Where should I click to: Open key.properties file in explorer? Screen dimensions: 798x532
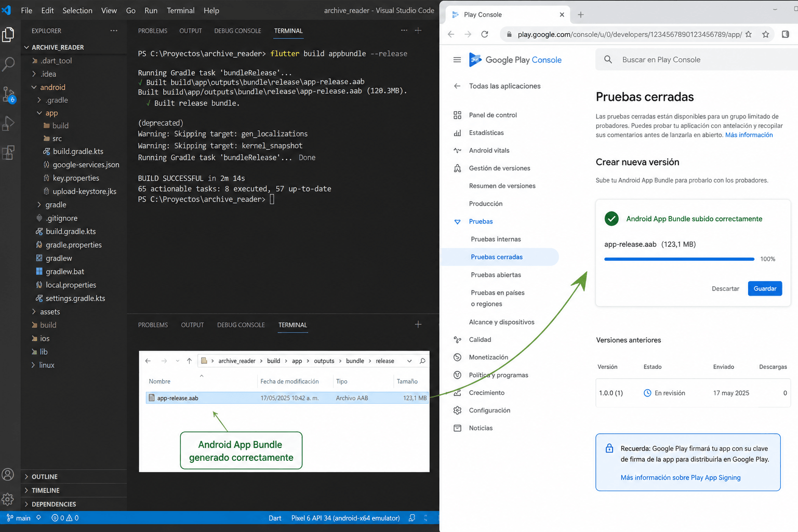click(x=76, y=178)
